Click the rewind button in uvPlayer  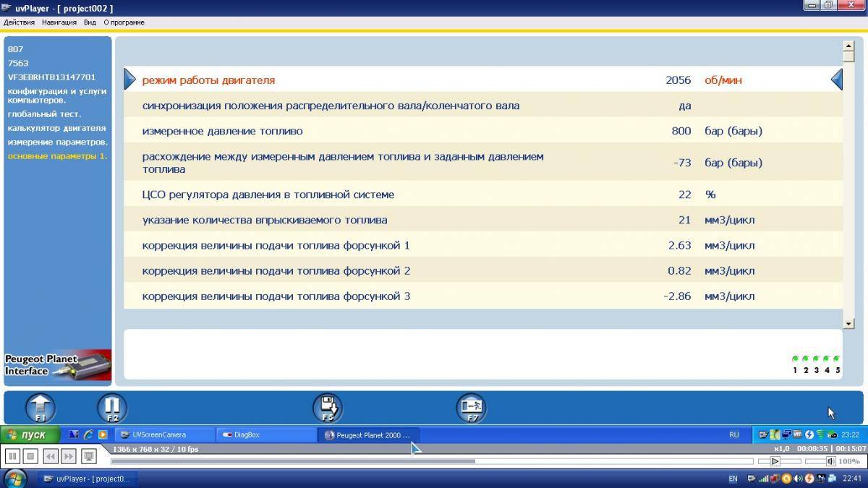click(50, 456)
